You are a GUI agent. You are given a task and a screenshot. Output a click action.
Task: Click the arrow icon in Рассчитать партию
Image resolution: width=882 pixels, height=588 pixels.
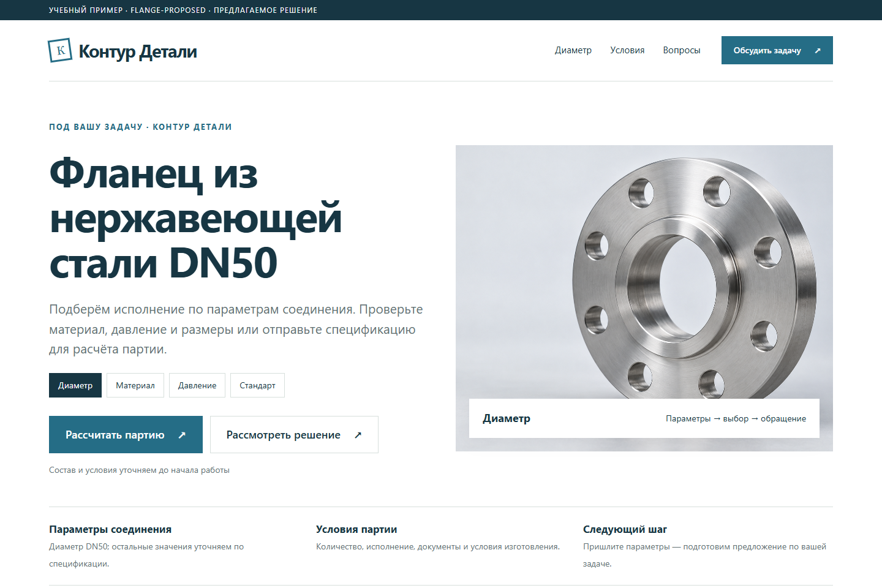182,435
